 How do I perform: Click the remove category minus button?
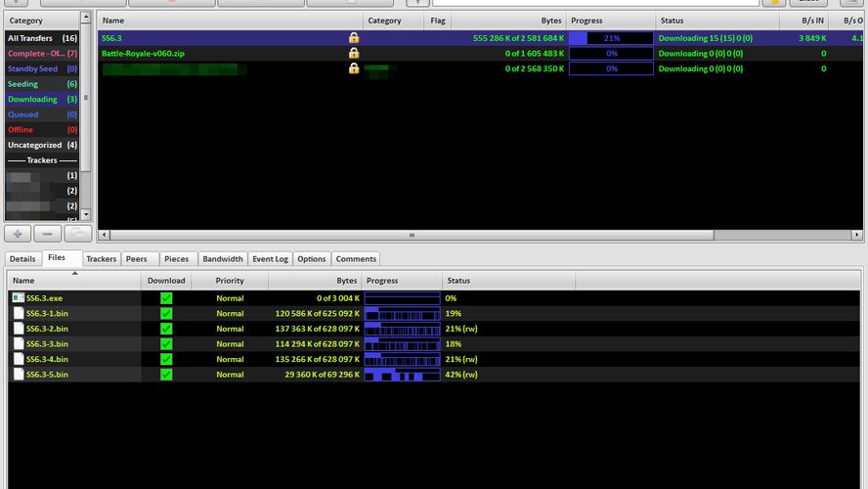pyautogui.click(x=49, y=234)
